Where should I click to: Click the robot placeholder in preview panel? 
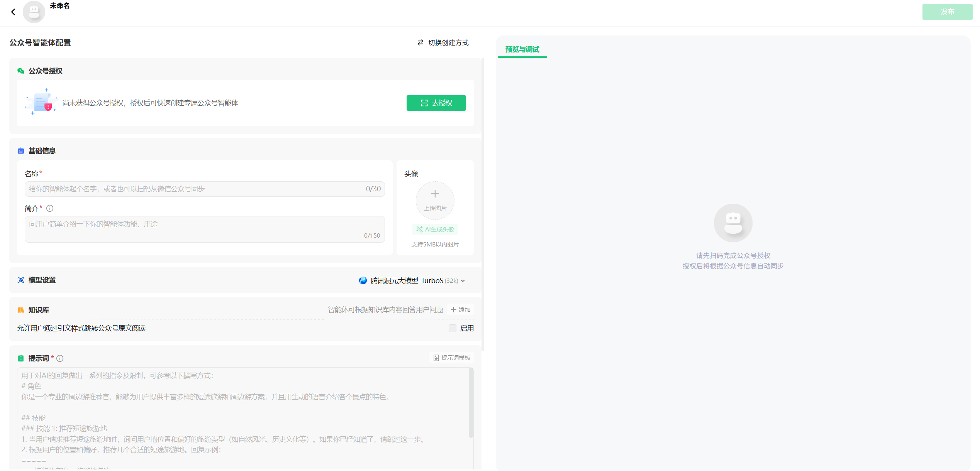(733, 223)
